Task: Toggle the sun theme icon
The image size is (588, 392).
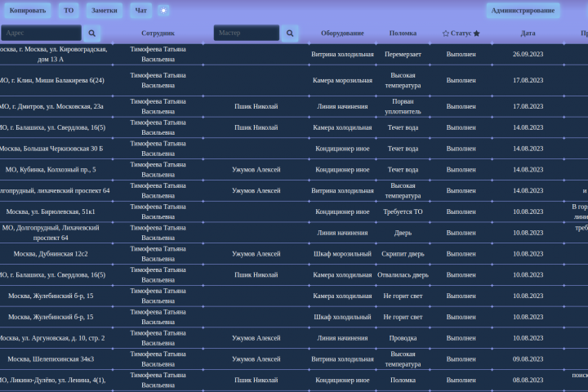Action: [x=163, y=11]
